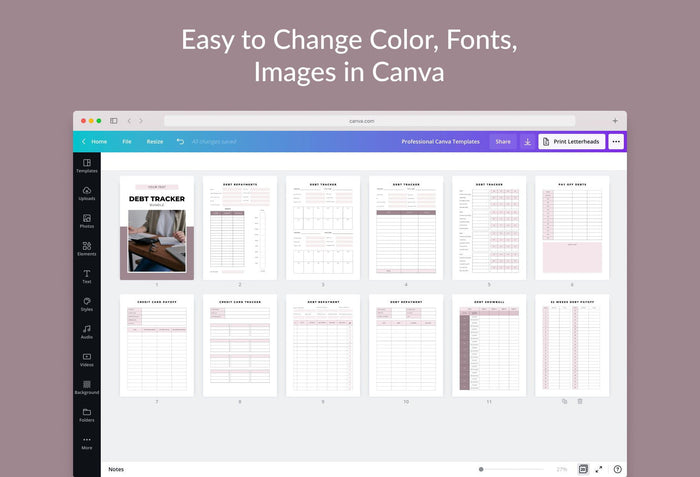Viewport: 700px width, 477px height.
Task: Click the undo arrow icon
Action: point(180,142)
